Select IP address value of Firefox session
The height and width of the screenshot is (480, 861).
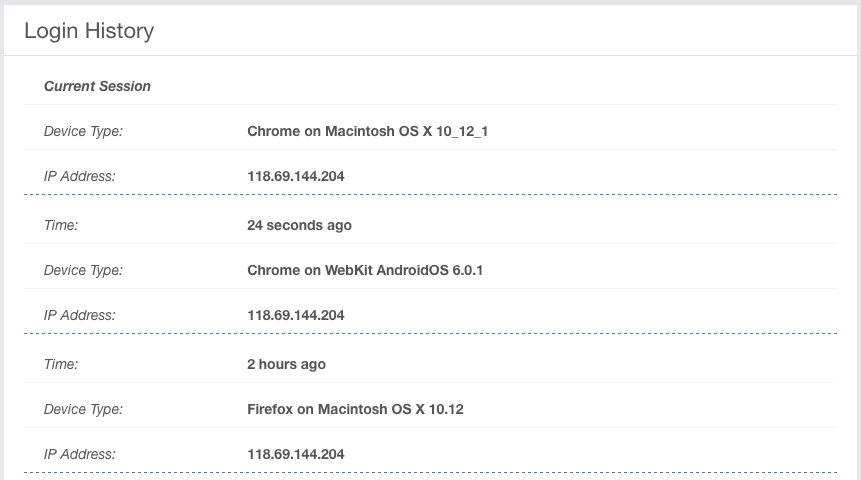(x=295, y=454)
